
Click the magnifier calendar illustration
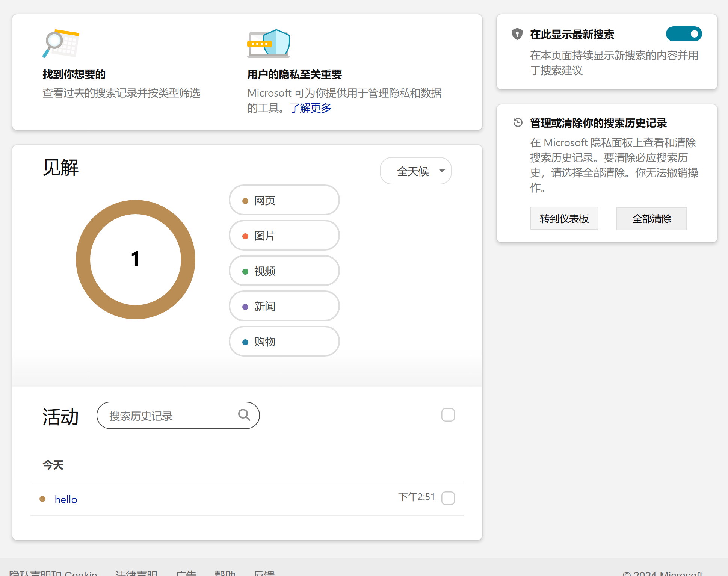click(x=61, y=44)
